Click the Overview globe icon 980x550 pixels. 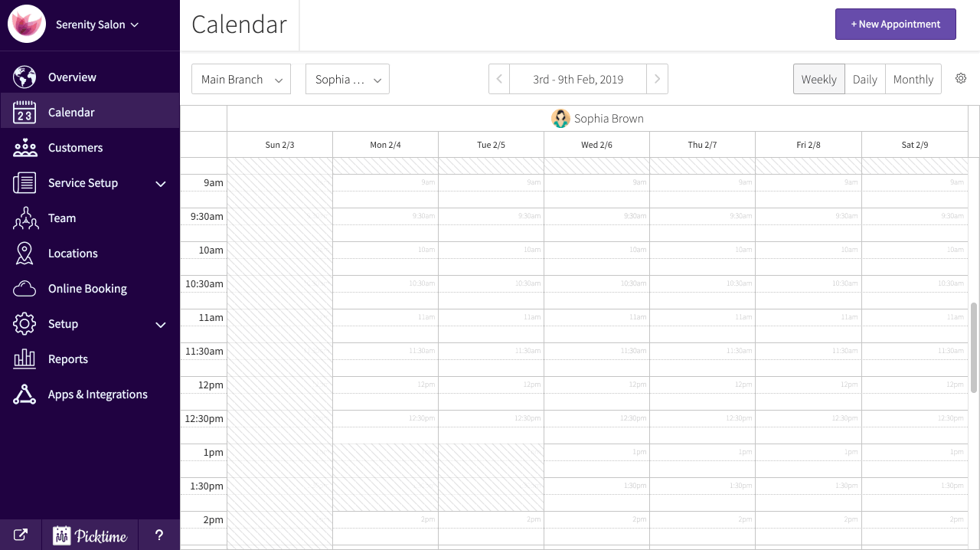[24, 77]
